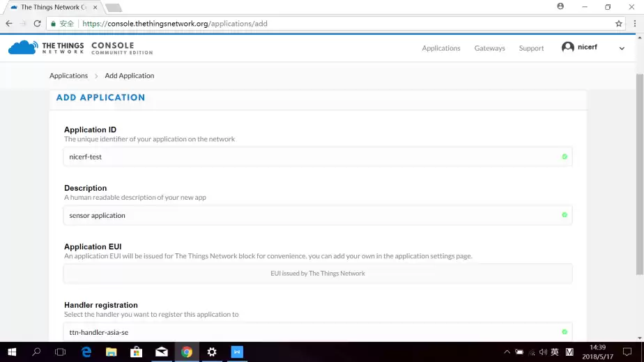
Task: Open Microsoft Edge from the taskbar
Action: click(86, 352)
